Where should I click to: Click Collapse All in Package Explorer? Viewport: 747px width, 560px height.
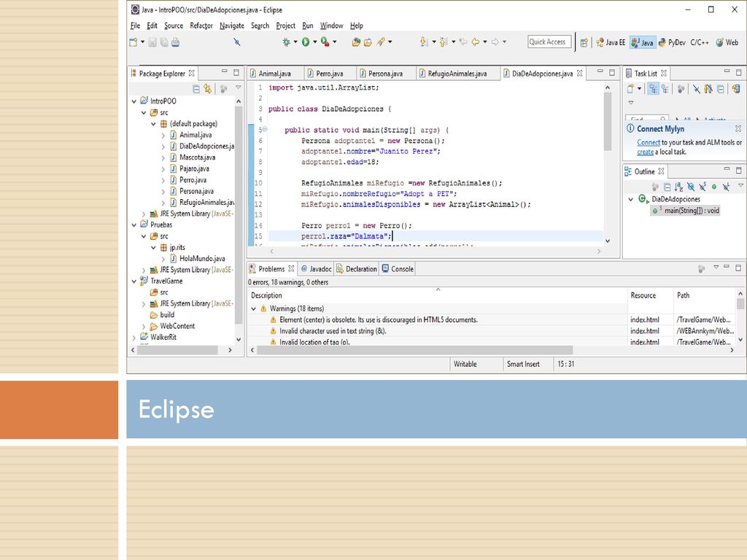click(x=196, y=88)
